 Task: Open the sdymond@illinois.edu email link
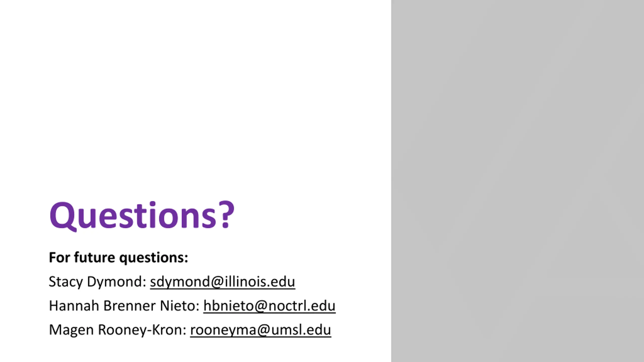(x=222, y=282)
